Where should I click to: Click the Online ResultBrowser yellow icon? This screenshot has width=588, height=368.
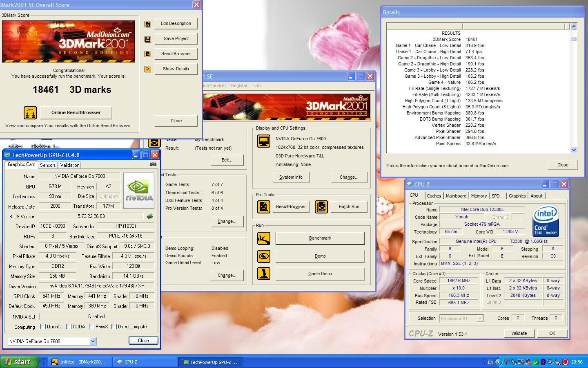(x=30, y=112)
